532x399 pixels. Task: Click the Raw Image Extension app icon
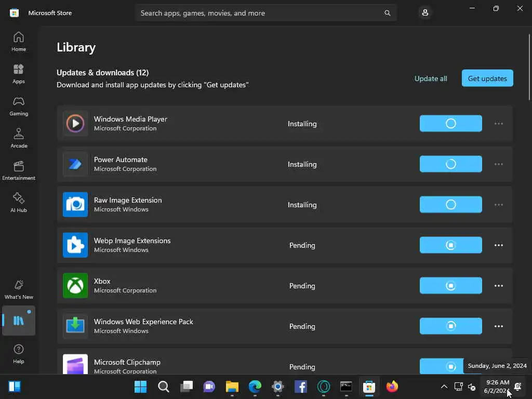(x=75, y=205)
